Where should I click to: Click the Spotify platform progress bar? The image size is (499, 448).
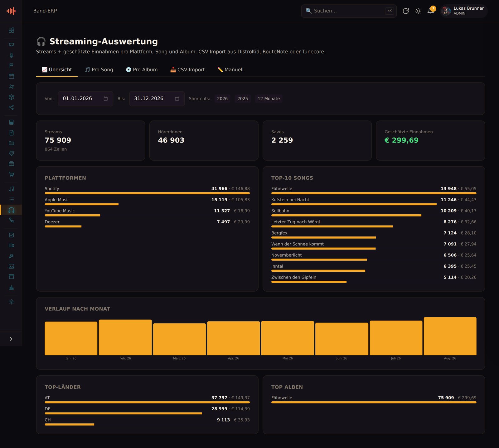point(147,193)
